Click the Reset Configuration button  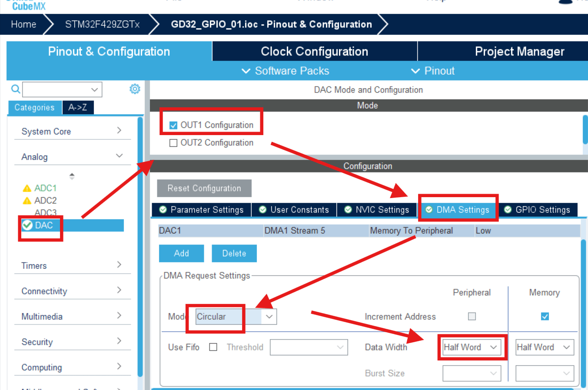click(204, 188)
